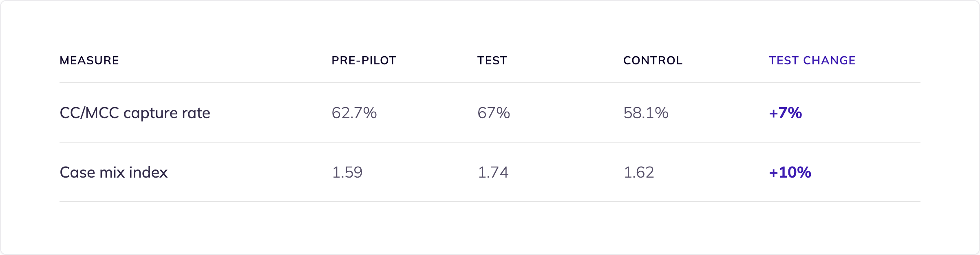Click the 1.62 control value

(x=639, y=172)
